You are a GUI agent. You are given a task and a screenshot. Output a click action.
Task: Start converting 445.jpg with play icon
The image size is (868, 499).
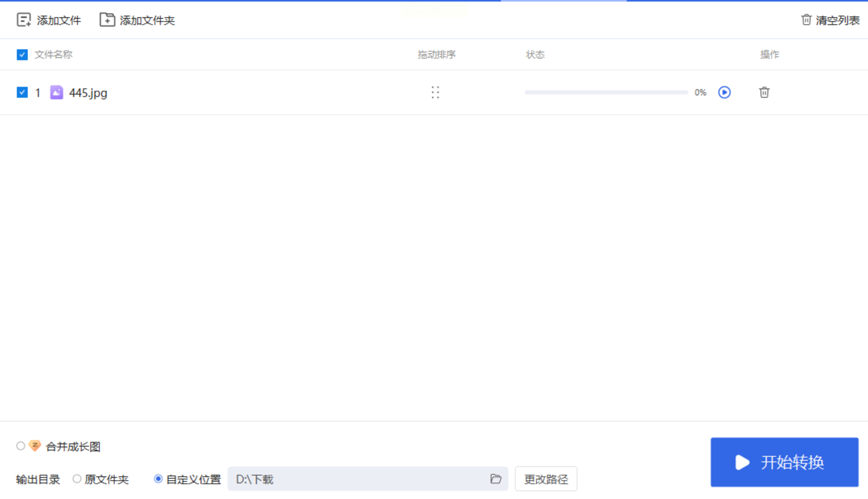coord(724,92)
